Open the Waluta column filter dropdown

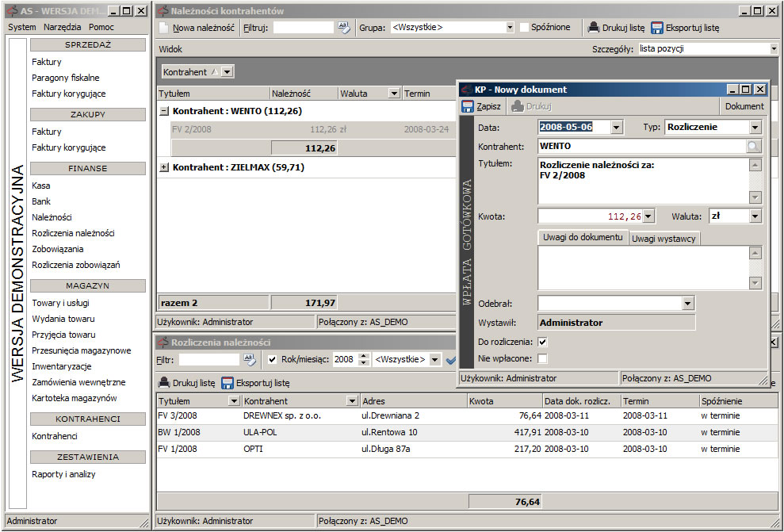click(394, 94)
